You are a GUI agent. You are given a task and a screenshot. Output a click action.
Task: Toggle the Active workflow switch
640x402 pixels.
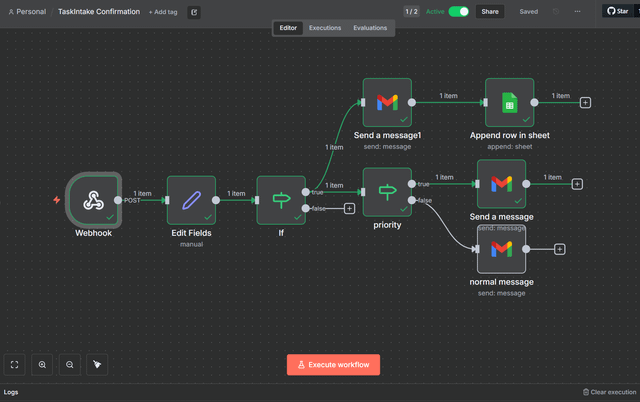click(x=459, y=12)
